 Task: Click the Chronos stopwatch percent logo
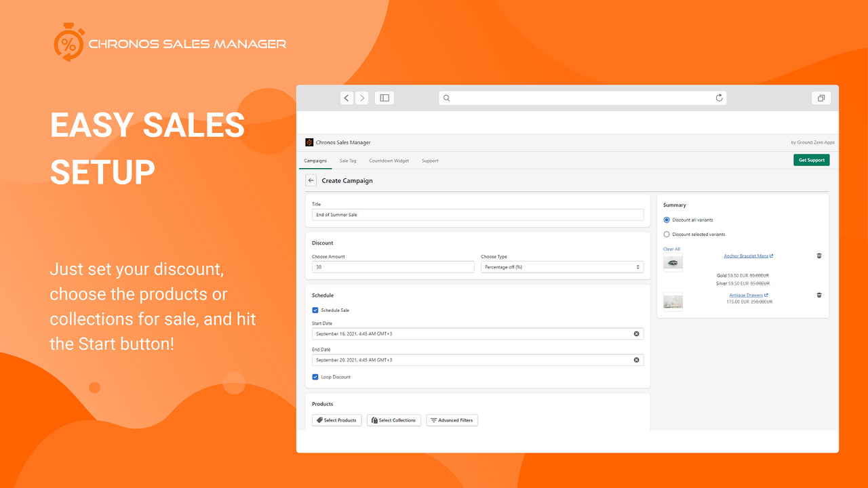tap(68, 42)
